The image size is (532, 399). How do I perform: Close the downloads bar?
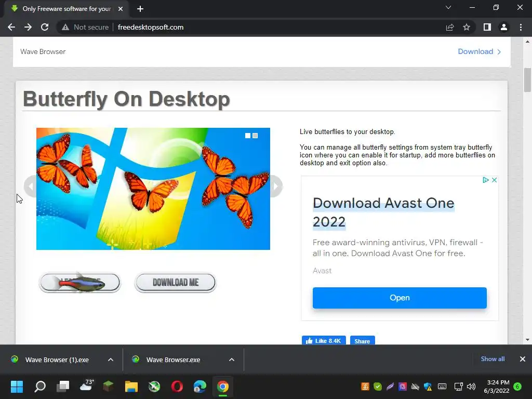pos(523,359)
